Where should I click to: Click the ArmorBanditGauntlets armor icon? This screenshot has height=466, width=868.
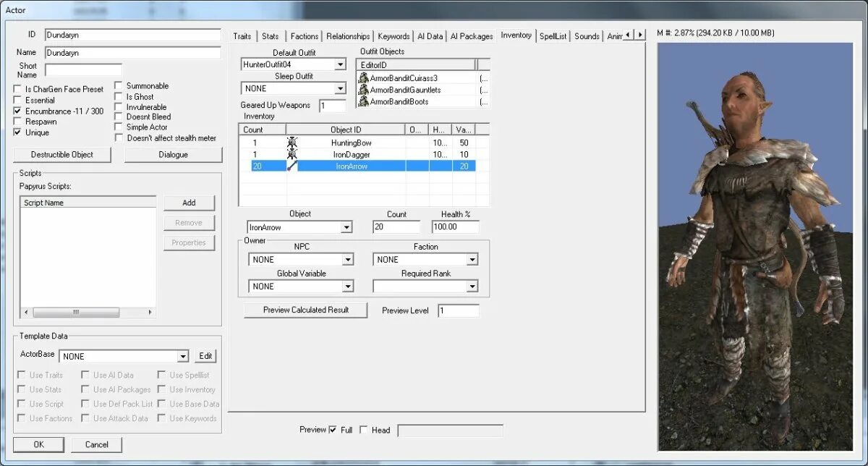(363, 90)
